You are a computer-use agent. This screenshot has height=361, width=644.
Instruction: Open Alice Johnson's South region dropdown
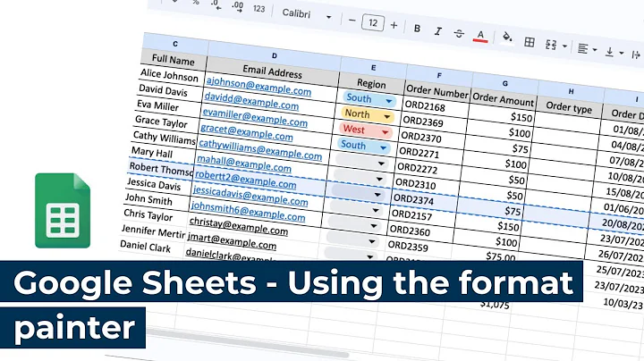point(388,101)
